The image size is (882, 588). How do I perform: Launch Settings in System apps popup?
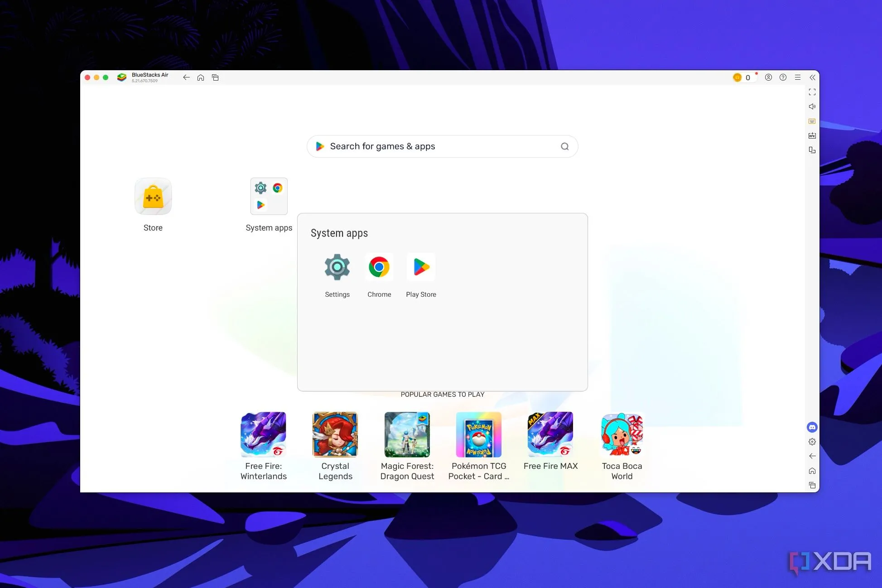(337, 267)
